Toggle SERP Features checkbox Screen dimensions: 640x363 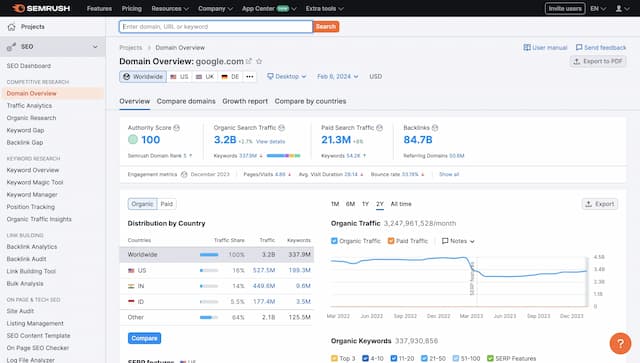(x=490, y=358)
